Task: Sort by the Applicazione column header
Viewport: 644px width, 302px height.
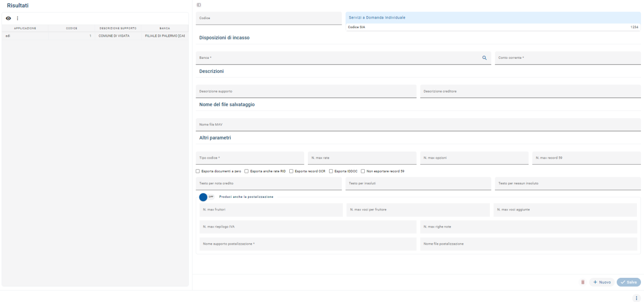Action: [25, 28]
